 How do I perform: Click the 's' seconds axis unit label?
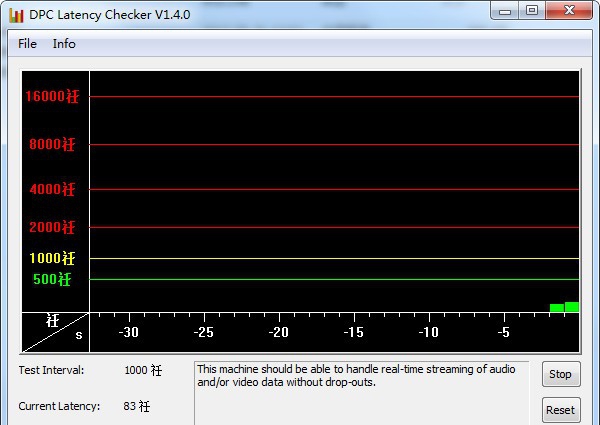coord(79,335)
